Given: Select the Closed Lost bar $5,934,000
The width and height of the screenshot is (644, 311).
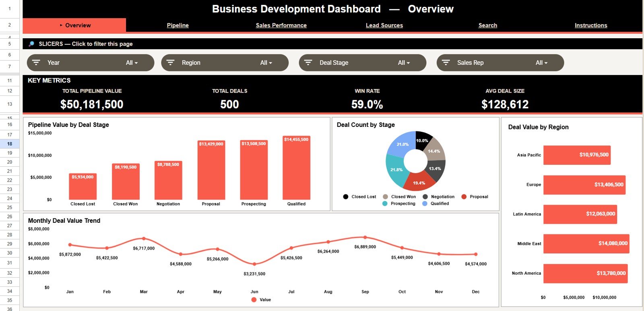Looking at the screenshot, I should [x=83, y=187].
